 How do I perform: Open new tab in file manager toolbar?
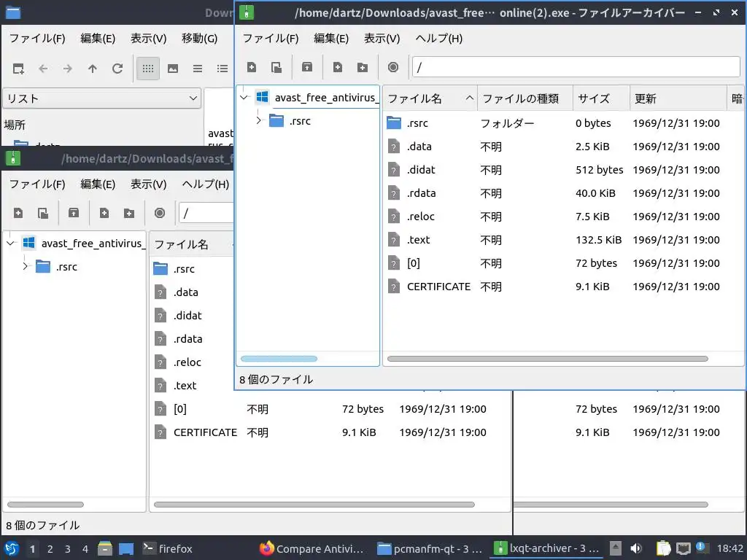tap(18, 69)
